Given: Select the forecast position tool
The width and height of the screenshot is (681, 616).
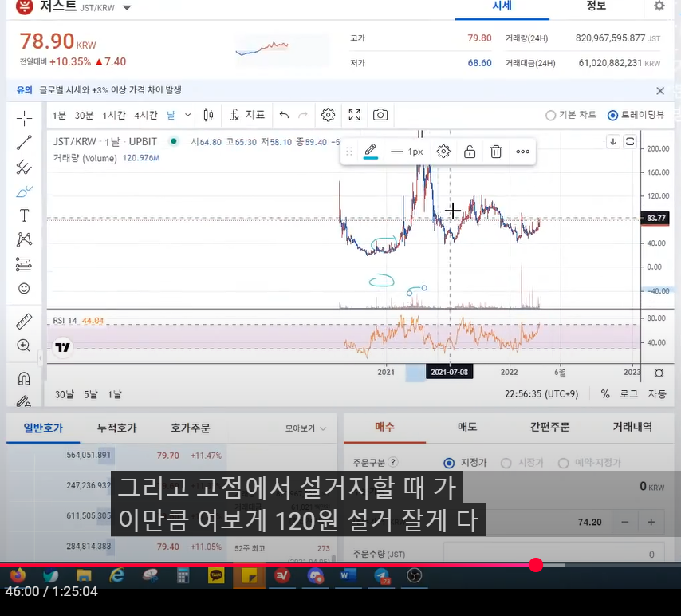Looking at the screenshot, I should [x=24, y=264].
